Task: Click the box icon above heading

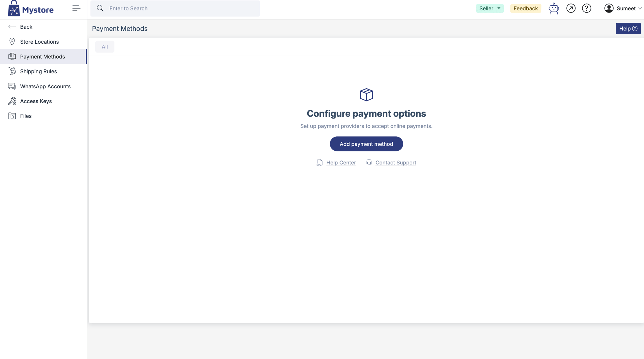Action: point(366,95)
